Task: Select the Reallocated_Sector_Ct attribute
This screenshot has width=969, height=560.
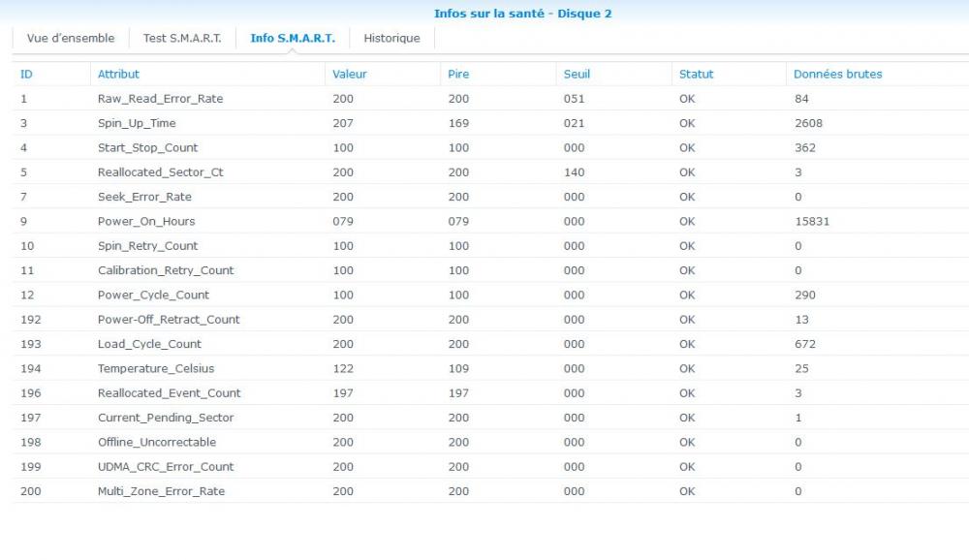Action: pos(160,172)
